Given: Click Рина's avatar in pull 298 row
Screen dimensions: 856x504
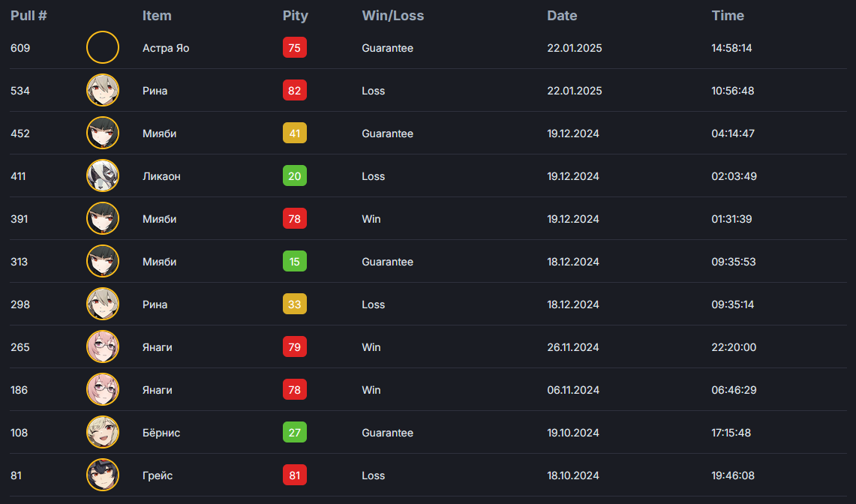Looking at the screenshot, I should point(103,304).
